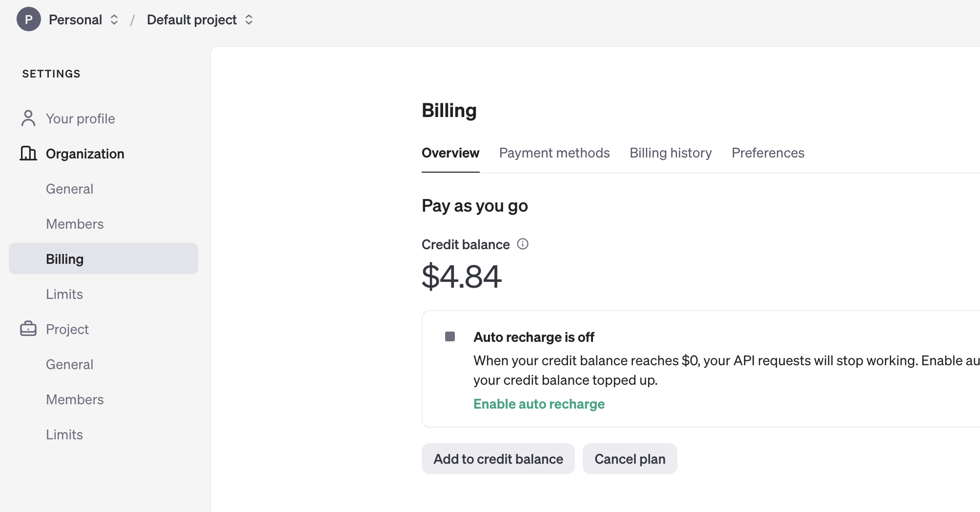Click the Your profile person icon
The height and width of the screenshot is (512, 980).
tap(28, 118)
